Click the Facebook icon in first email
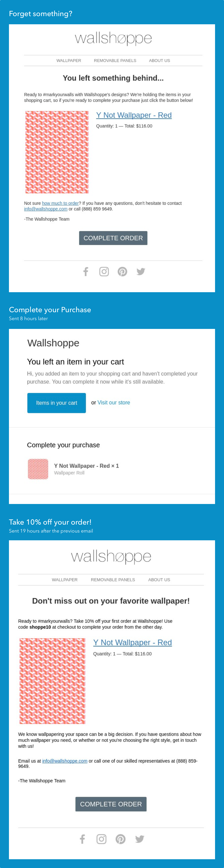The width and height of the screenshot is (224, 868). pyautogui.click(x=86, y=272)
